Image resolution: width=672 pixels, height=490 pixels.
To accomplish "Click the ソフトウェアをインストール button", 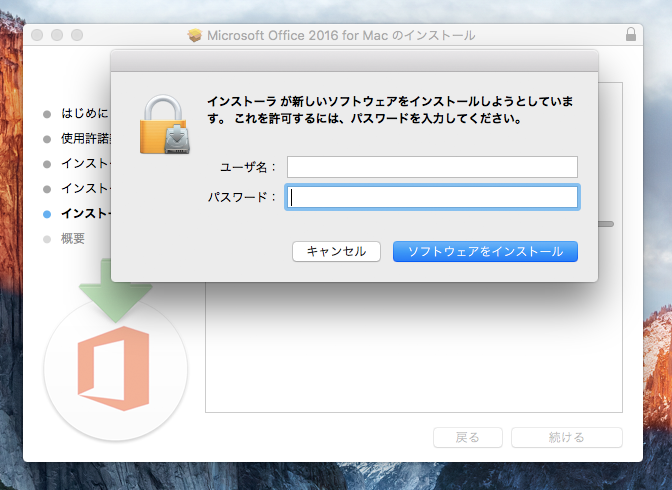I will [x=485, y=251].
